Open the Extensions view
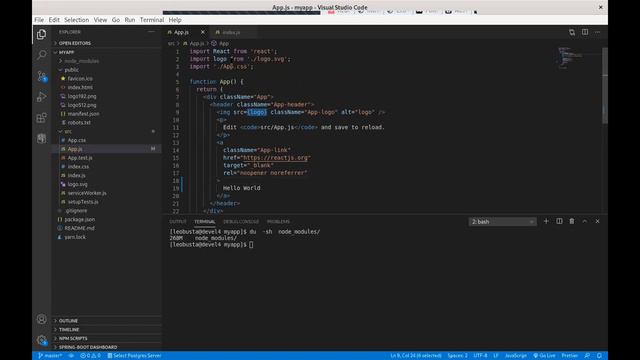 pyautogui.click(x=41, y=118)
